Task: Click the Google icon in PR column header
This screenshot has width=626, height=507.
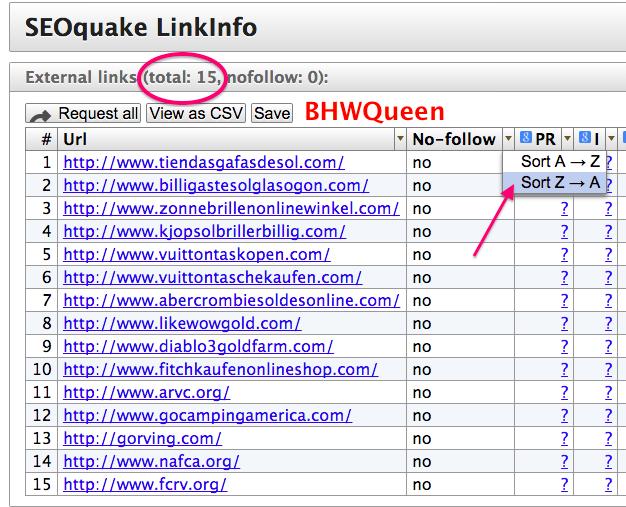Action: point(527,140)
